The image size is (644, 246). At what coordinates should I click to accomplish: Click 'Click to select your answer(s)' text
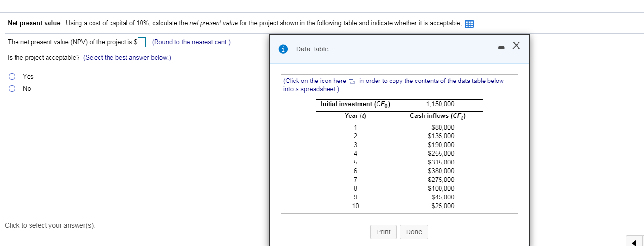pos(50,226)
